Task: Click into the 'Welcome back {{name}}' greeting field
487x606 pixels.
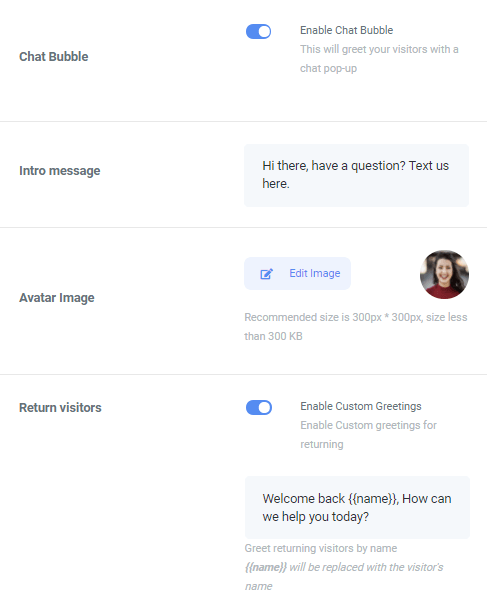Action: (357, 507)
